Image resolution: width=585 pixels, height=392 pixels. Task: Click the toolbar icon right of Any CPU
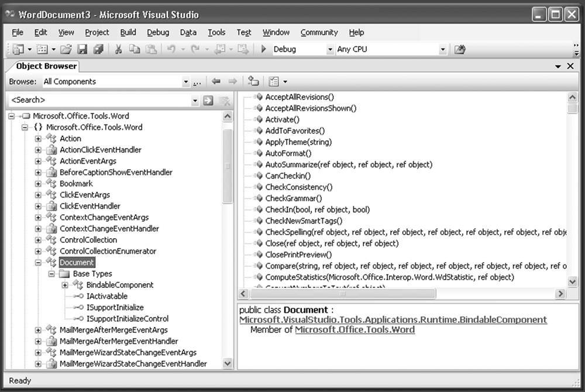[x=460, y=49]
